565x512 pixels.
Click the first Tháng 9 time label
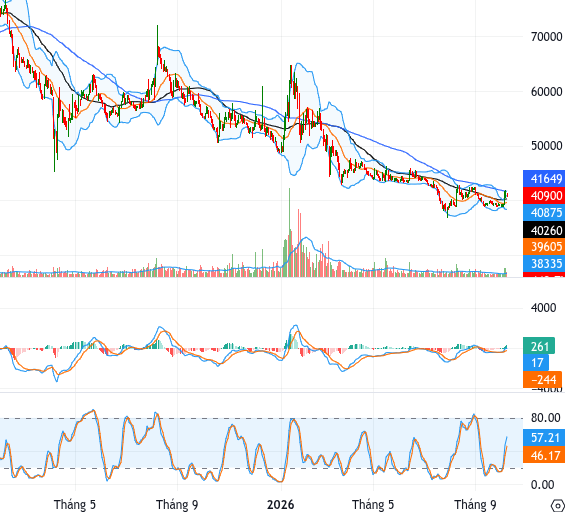pos(177,504)
